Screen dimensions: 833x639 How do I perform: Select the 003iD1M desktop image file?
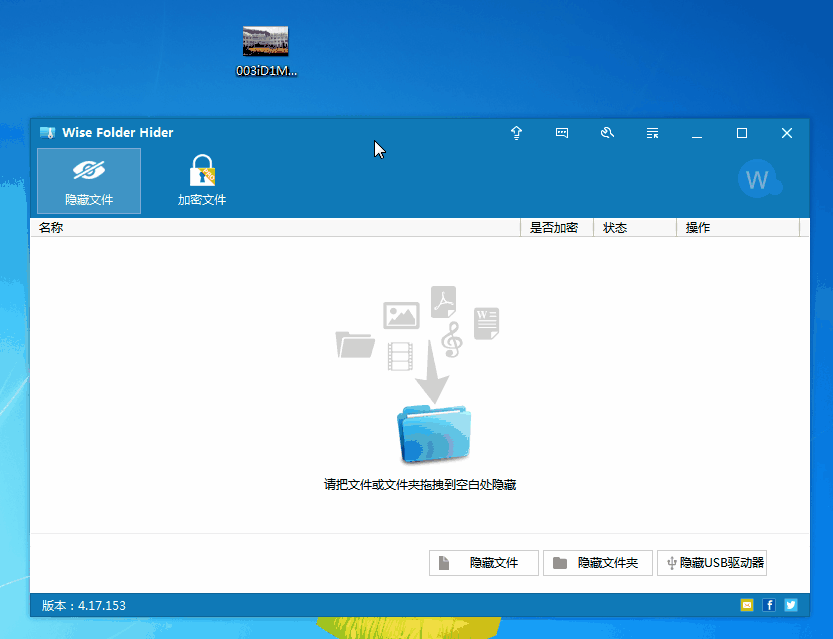[x=266, y=52]
